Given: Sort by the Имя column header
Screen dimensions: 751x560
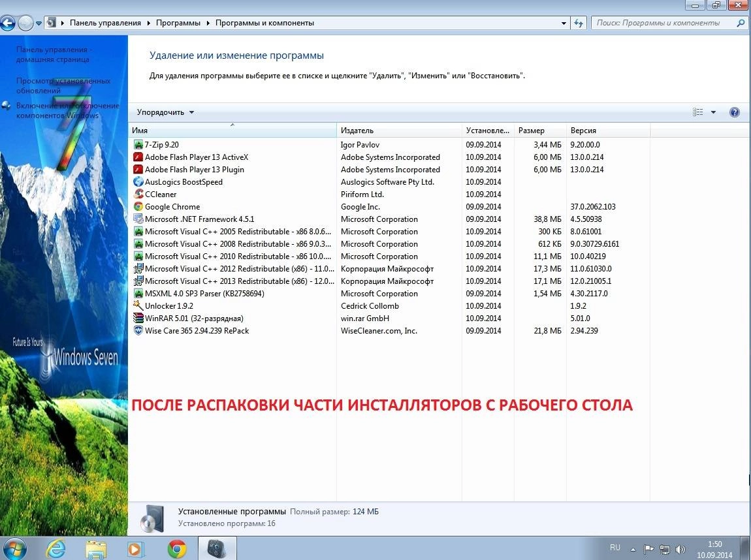Looking at the screenshot, I should click(x=232, y=130).
